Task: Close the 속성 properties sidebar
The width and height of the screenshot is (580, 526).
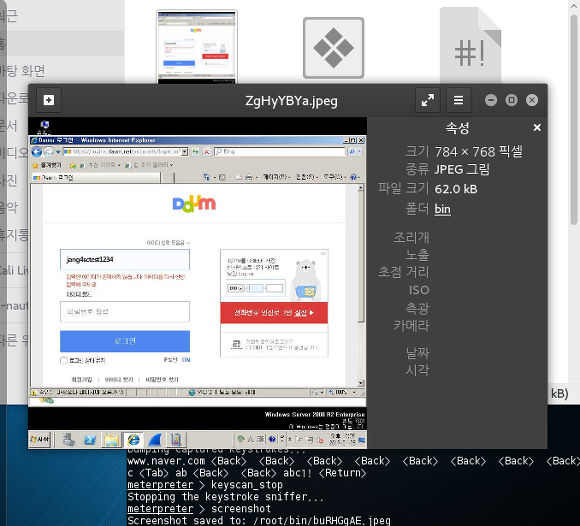Action: coord(537,128)
